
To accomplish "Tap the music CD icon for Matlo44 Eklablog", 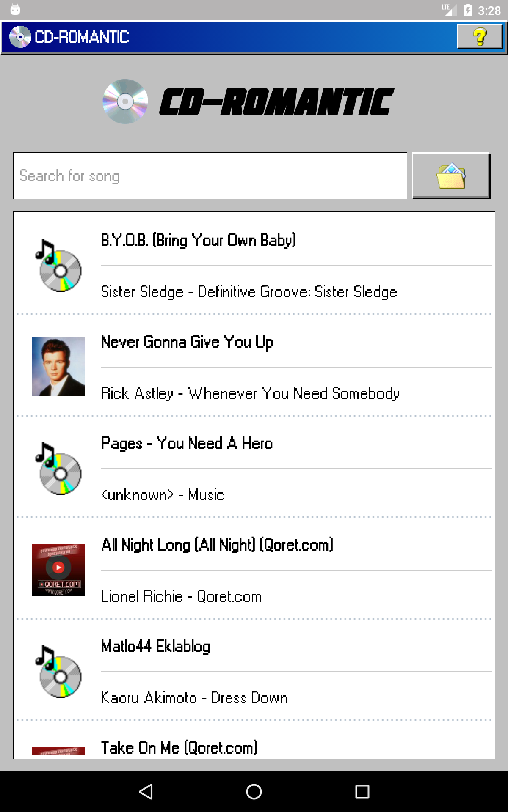I will [58, 672].
